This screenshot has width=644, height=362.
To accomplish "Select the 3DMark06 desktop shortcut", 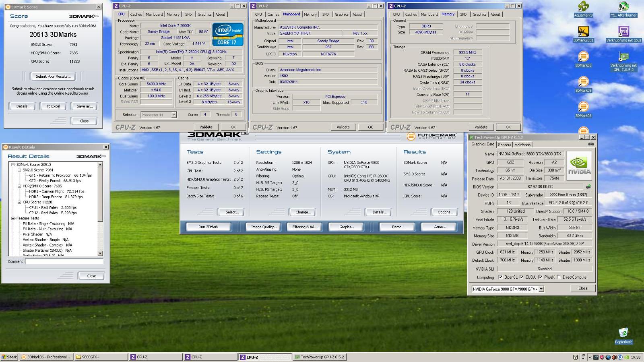I will pos(583,110).
